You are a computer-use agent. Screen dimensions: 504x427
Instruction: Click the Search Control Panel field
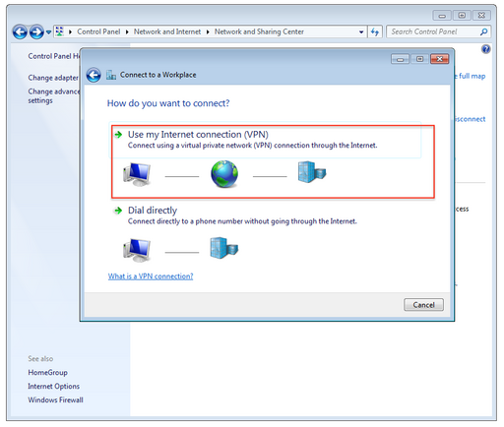433,31
